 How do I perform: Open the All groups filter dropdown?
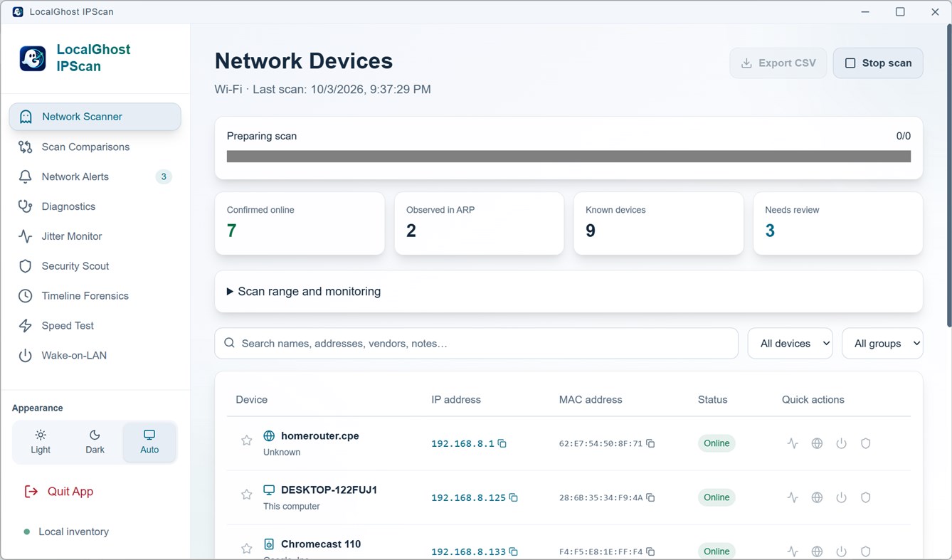point(882,344)
